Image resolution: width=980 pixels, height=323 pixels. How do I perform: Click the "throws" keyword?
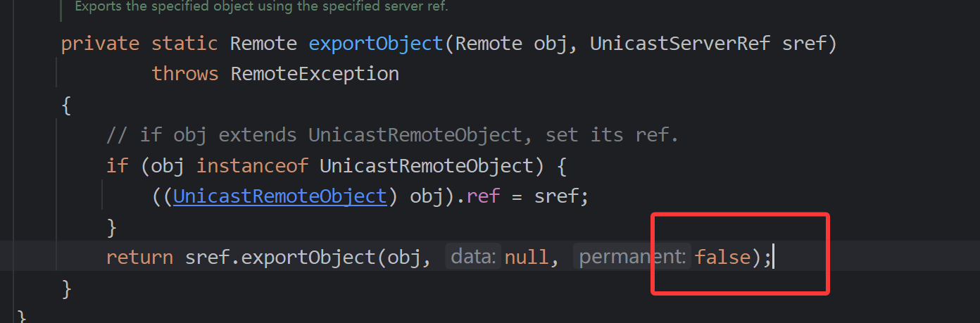[x=185, y=73]
